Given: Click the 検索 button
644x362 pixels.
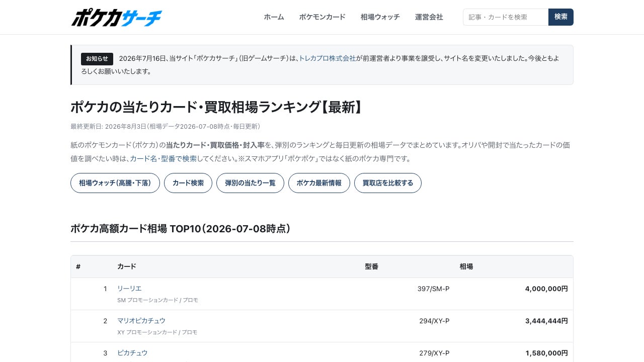Looking at the screenshot, I should 561,17.
